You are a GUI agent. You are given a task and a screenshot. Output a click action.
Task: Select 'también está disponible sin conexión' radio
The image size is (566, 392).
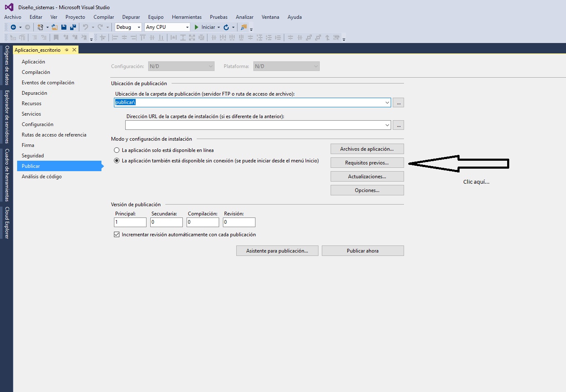click(x=117, y=161)
